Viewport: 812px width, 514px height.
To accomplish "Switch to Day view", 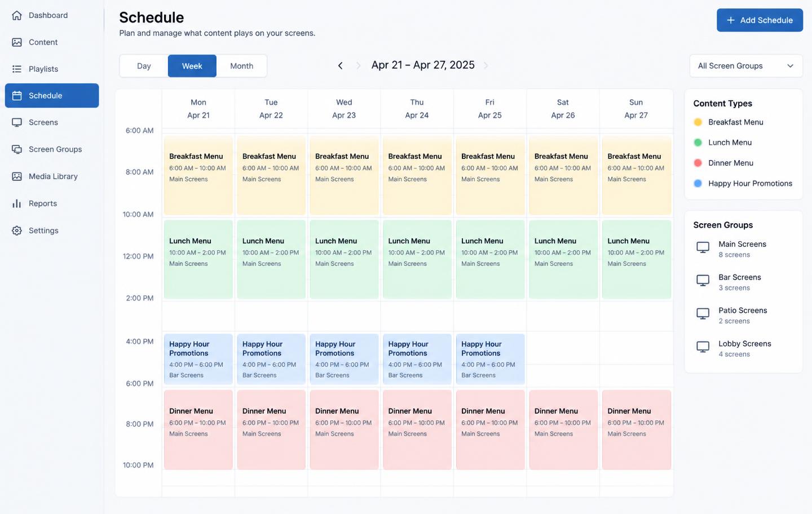I will (x=144, y=66).
